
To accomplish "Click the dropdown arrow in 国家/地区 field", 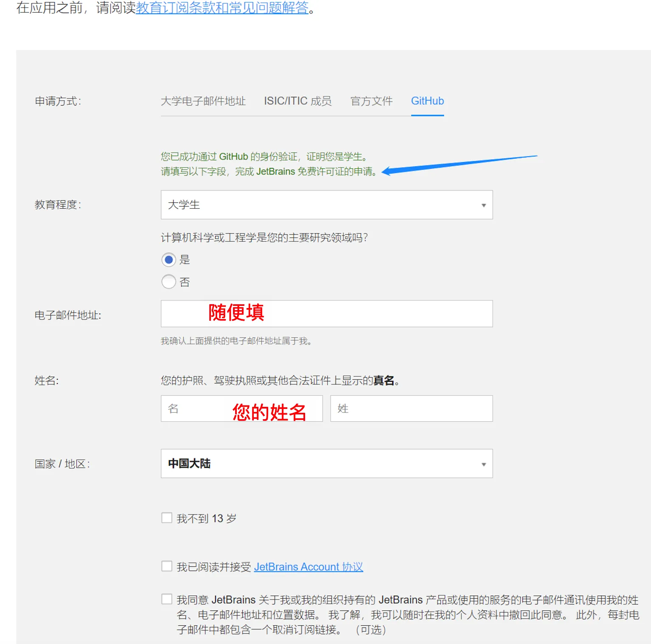I will click(483, 464).
